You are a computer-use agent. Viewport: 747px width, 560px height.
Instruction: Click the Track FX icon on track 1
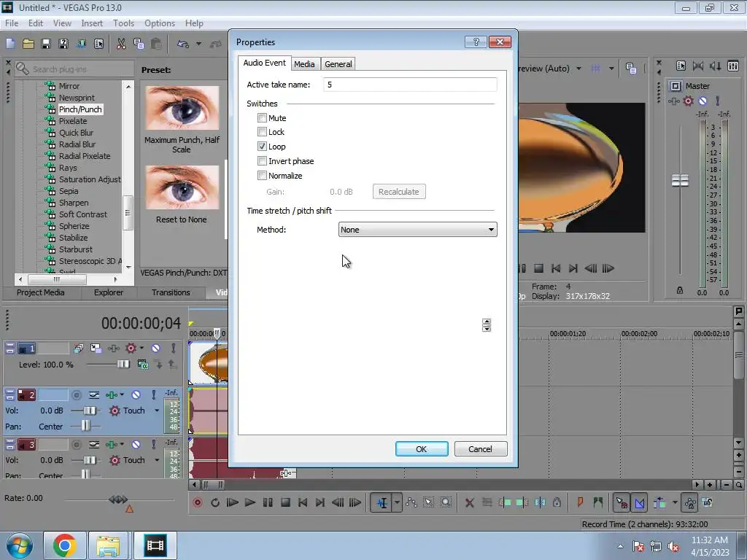point(113,349)
